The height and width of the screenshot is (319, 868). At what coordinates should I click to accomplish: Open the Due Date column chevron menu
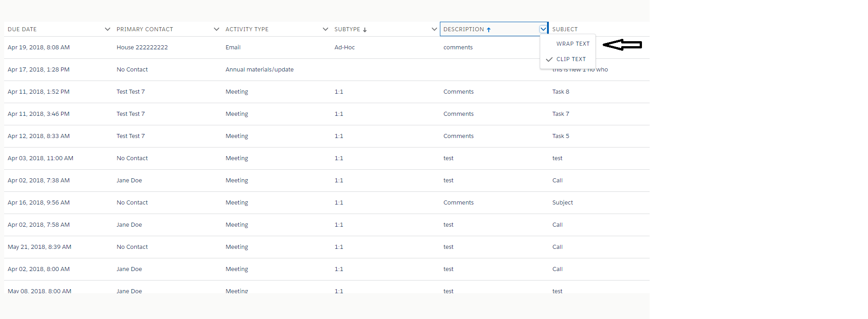107,29
